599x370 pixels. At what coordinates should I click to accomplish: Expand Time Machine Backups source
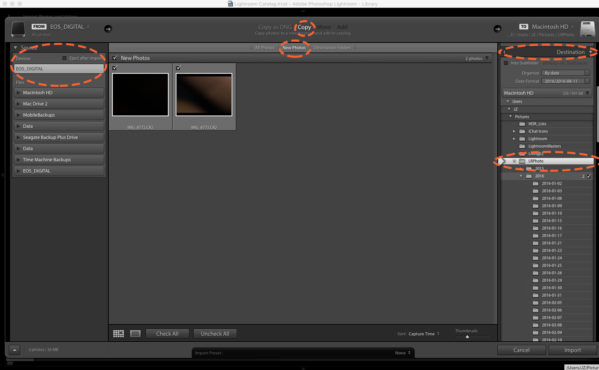pos(18,160)
